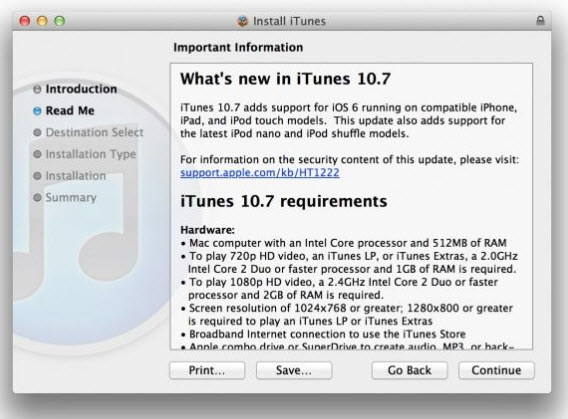This screenshot has height=419, width=568.
Task: Select the Read Me step
Action: coord(70,110)
